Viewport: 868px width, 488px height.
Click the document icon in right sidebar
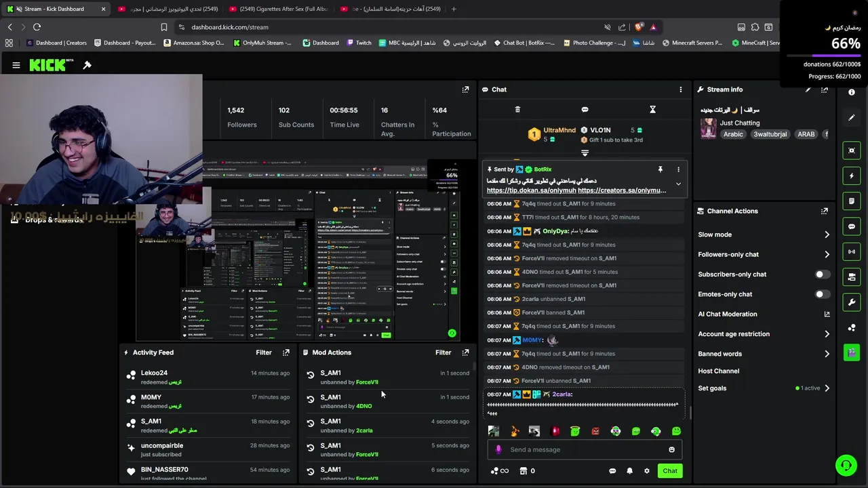tap(852, 201)
